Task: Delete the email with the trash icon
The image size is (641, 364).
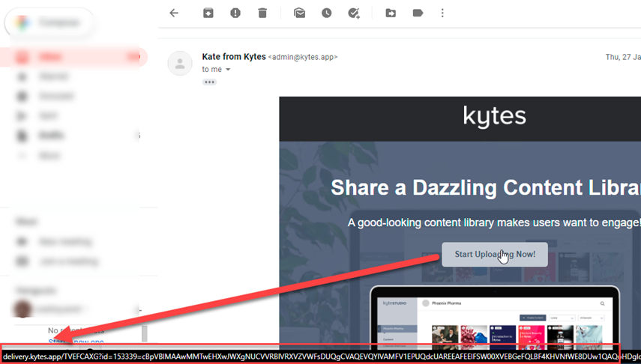Action: pos(262,13)
